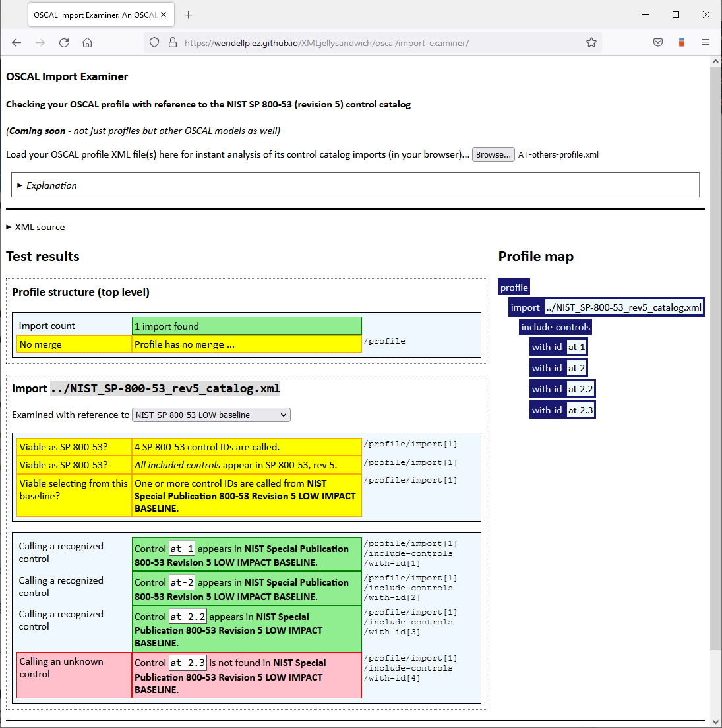Viewport: 722px width, 728px height.
Task: Click the address bar URL
Action: click(x=326, y=43)
